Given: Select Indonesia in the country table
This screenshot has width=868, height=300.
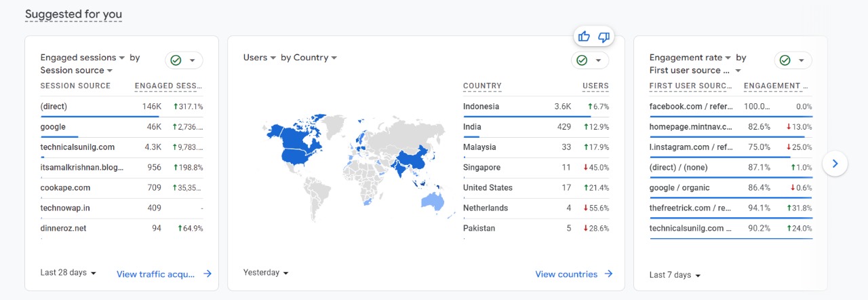Looking at the screenshot, I should [x=536, y=107].
